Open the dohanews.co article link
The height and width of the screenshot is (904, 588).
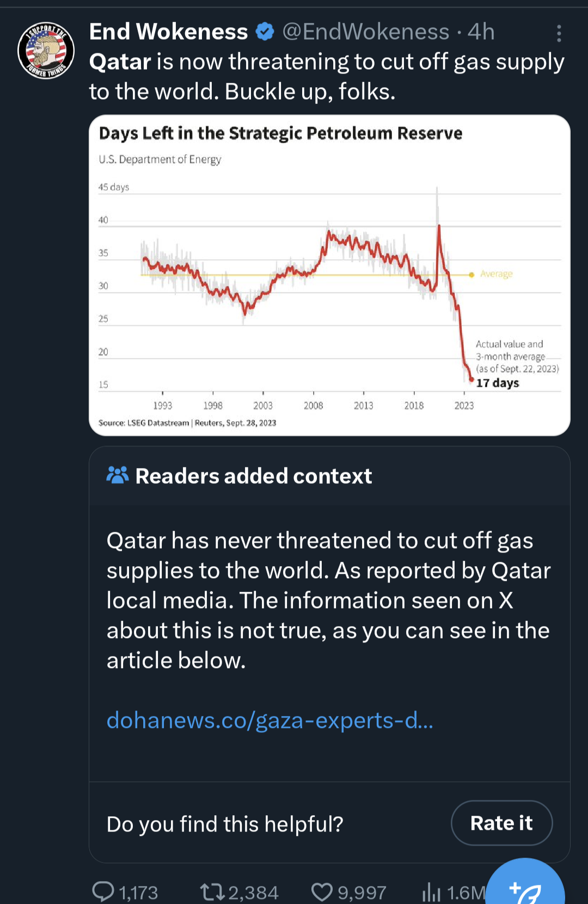[270, 720]
